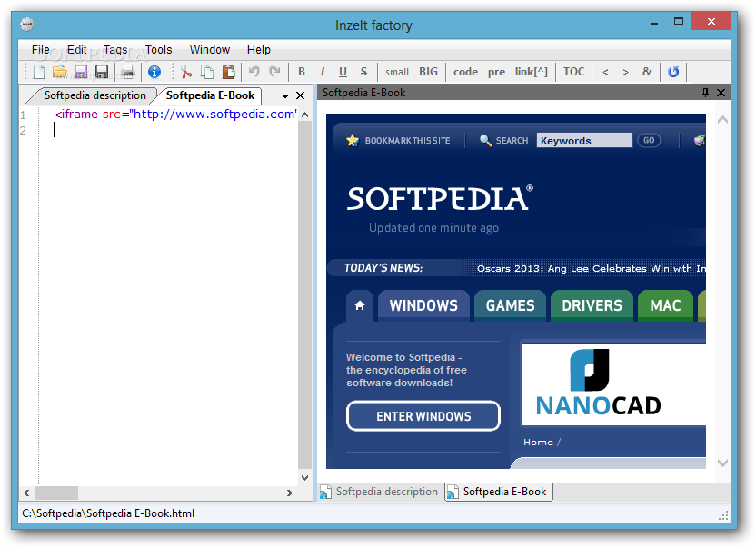Viewport: 756px width, 548px height.
Task: Click the preview pane scroll down chevron
Action: coord(722,463)
